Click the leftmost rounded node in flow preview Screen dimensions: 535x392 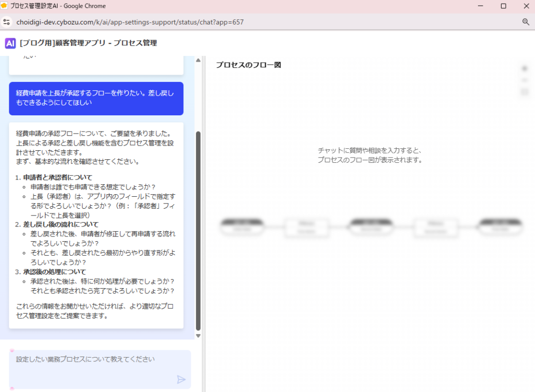coord(241,226)
